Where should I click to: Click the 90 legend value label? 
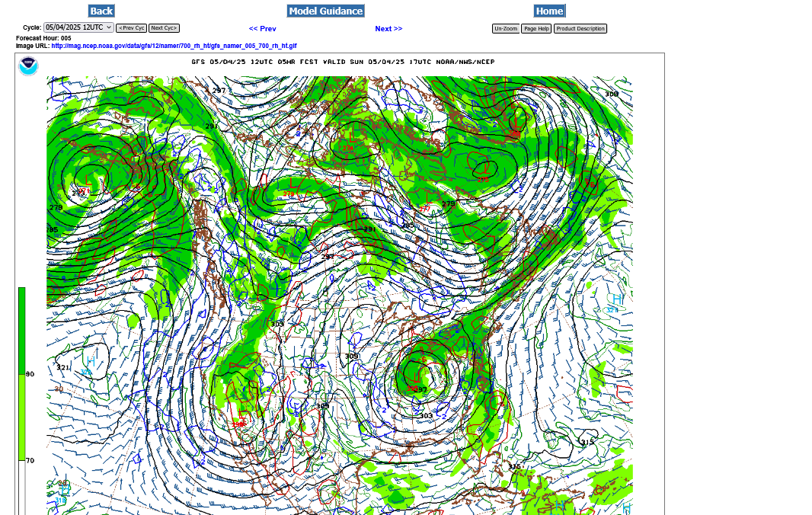coord(30,374)
